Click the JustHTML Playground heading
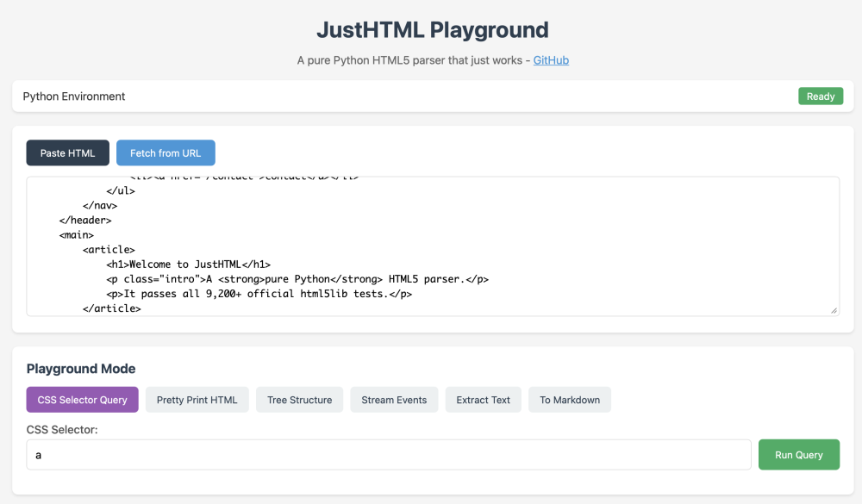 (432, 29)
